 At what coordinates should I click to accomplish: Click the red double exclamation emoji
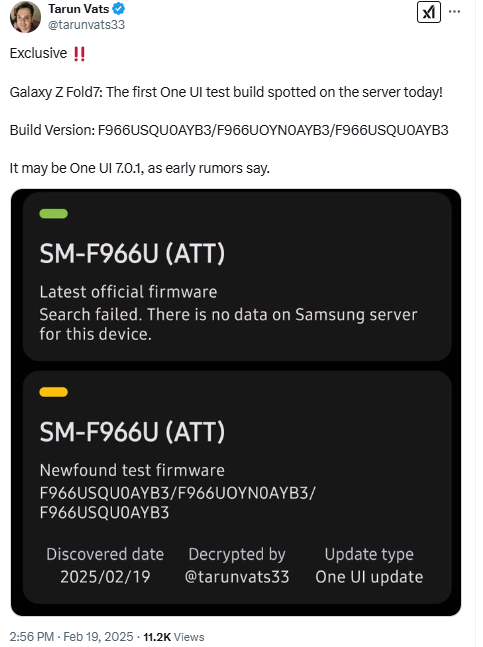79,54
